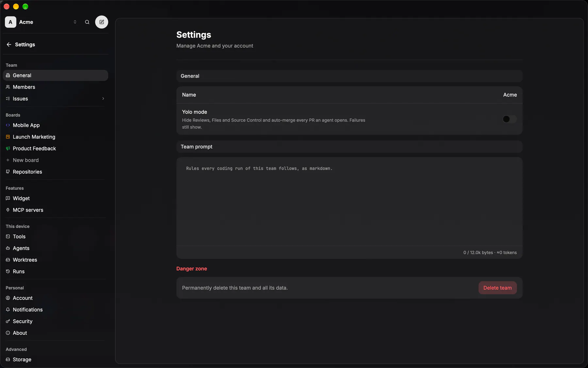
Task: Click the Tools terminal icon
Action: click(8, 236)
